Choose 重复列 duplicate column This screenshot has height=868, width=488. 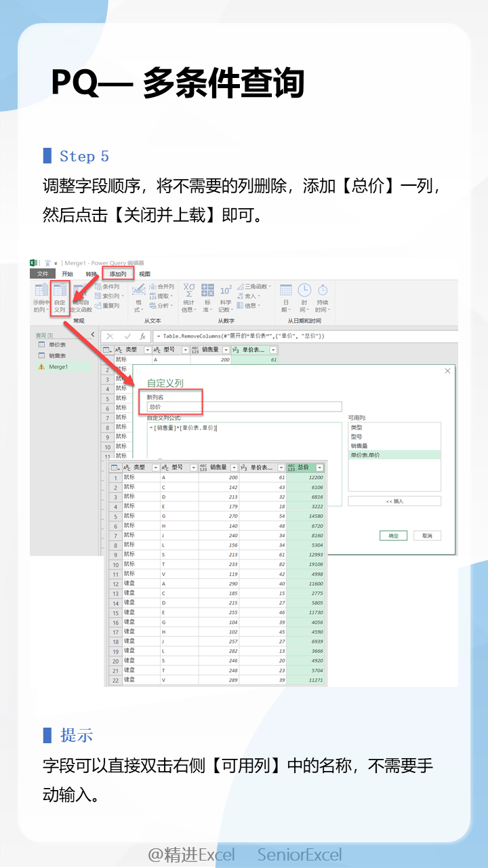point(106,306)
